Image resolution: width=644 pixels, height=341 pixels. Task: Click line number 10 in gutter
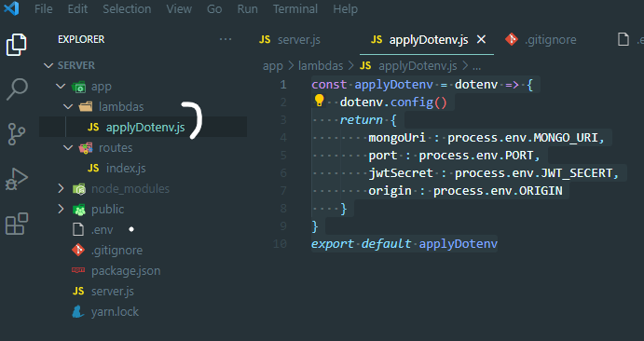click(x=280, y=244)
